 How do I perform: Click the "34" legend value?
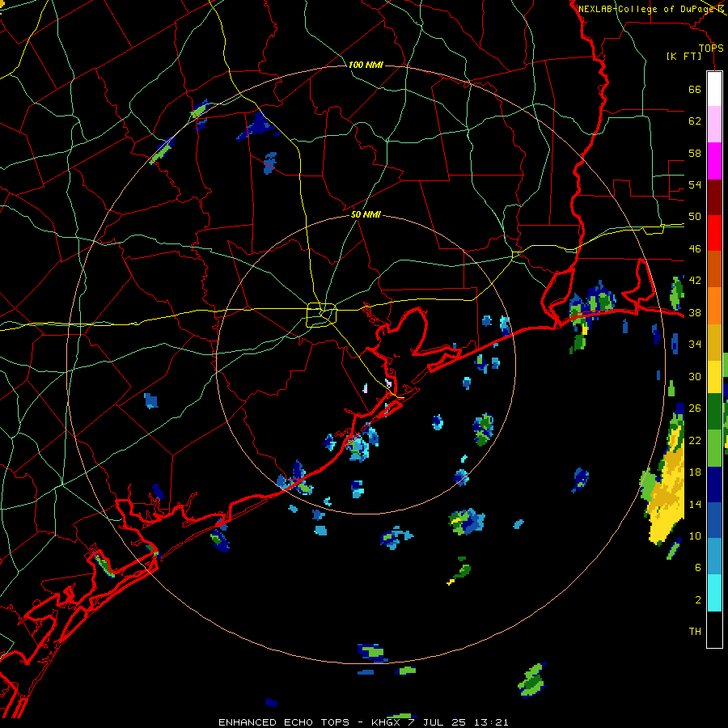click(x=695, y=345)
